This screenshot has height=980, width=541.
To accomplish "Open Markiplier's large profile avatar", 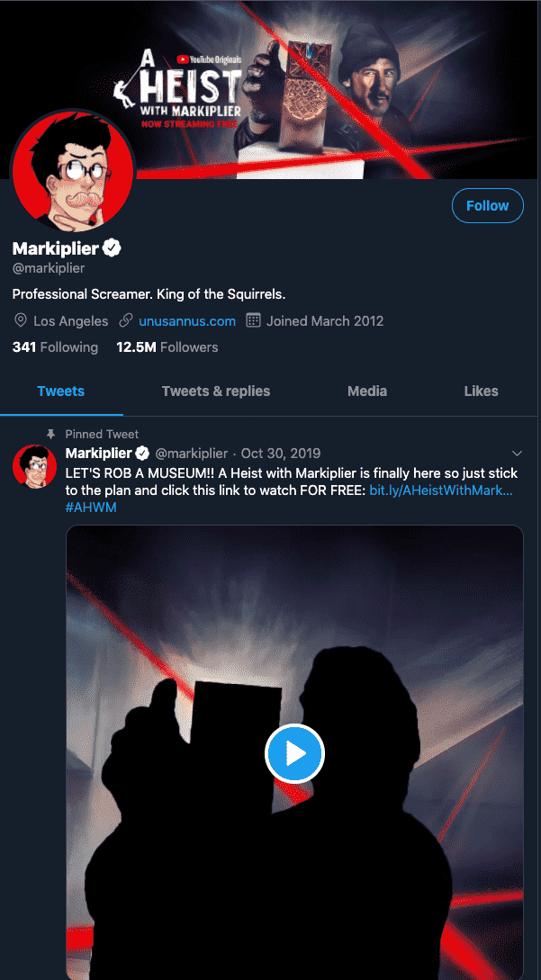I will (72, 172).
